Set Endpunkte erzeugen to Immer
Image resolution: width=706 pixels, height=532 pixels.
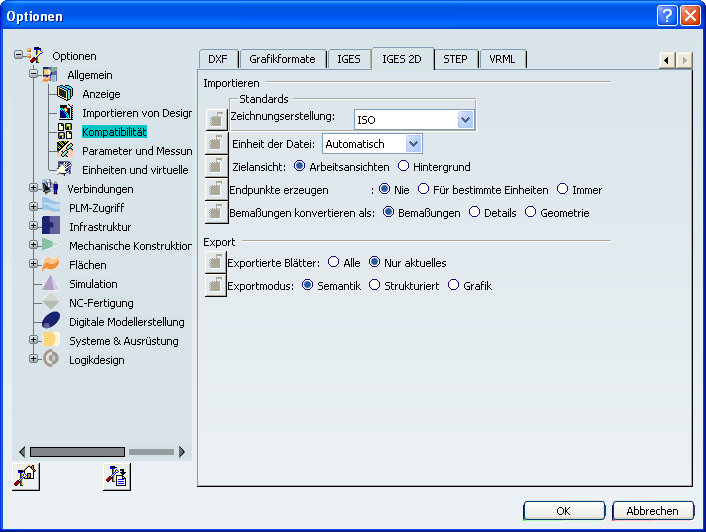coord(563,189)
